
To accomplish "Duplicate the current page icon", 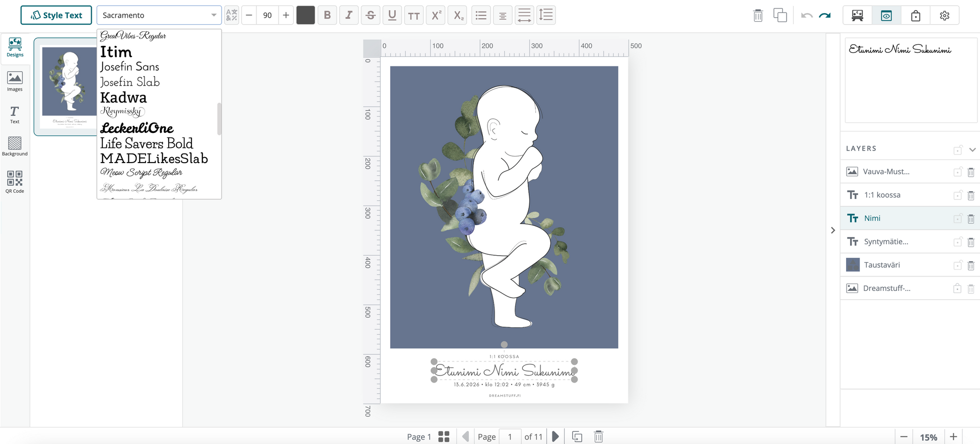I will 577,436.
